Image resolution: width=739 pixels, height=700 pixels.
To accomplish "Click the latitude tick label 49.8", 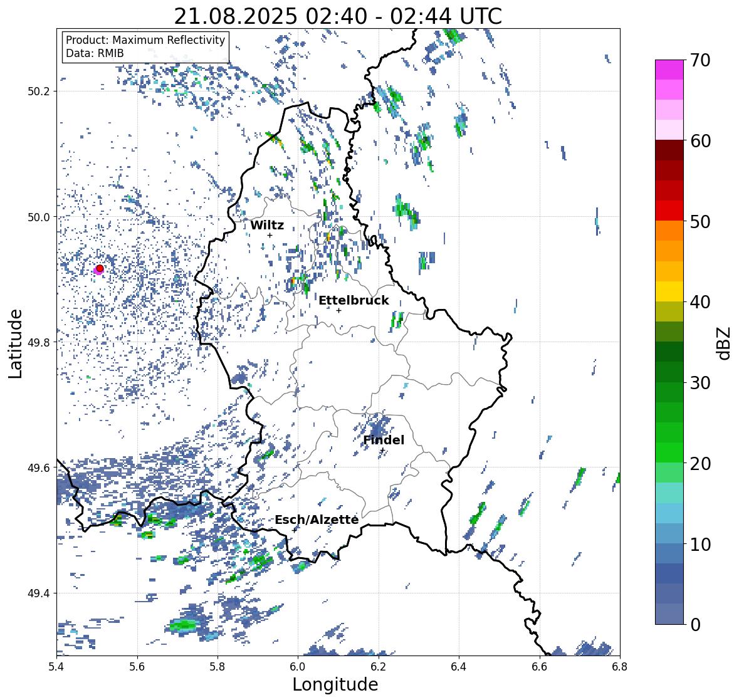I will pyautogui.click(x=39, y=342).
